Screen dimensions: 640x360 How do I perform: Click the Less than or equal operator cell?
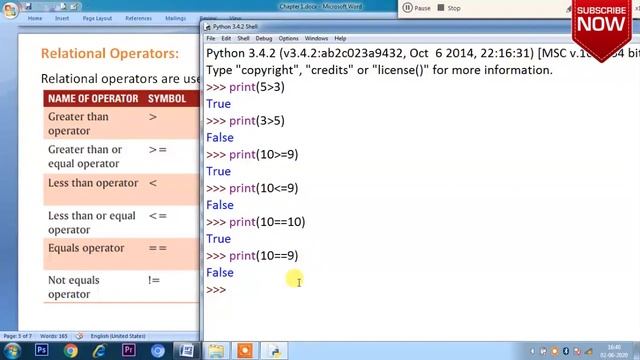click(x=92, y=222)
